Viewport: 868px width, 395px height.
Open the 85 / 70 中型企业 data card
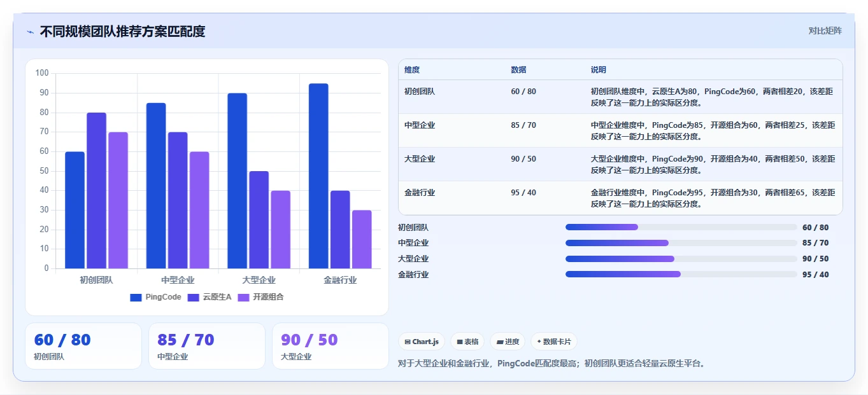click(207, 346)
